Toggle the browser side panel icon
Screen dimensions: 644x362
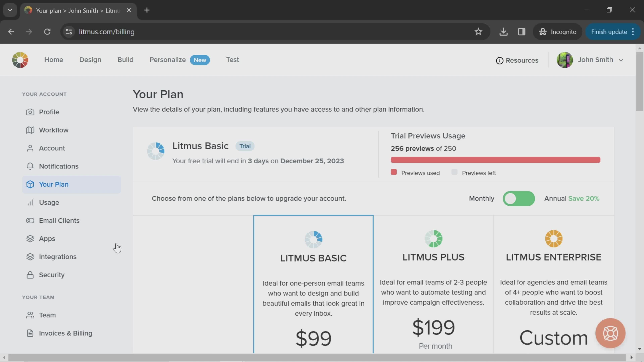522,32
